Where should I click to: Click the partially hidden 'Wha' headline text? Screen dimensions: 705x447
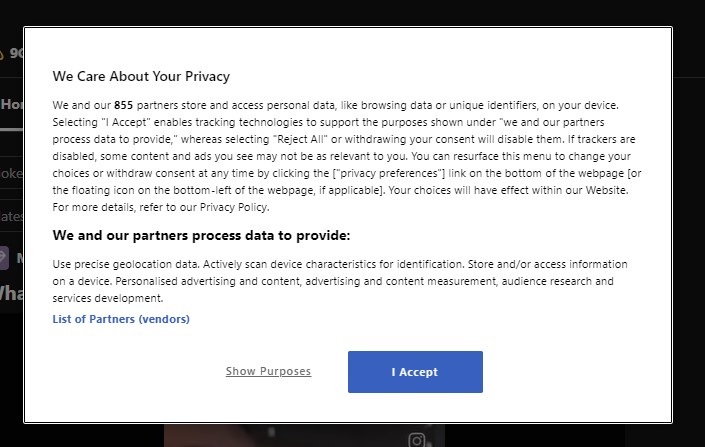tap(12, 293)
